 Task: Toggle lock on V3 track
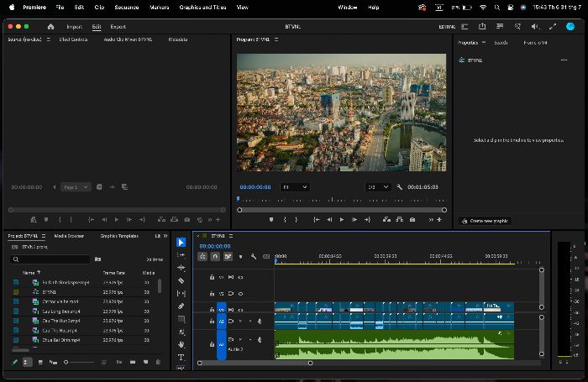(x=212, y=277)
